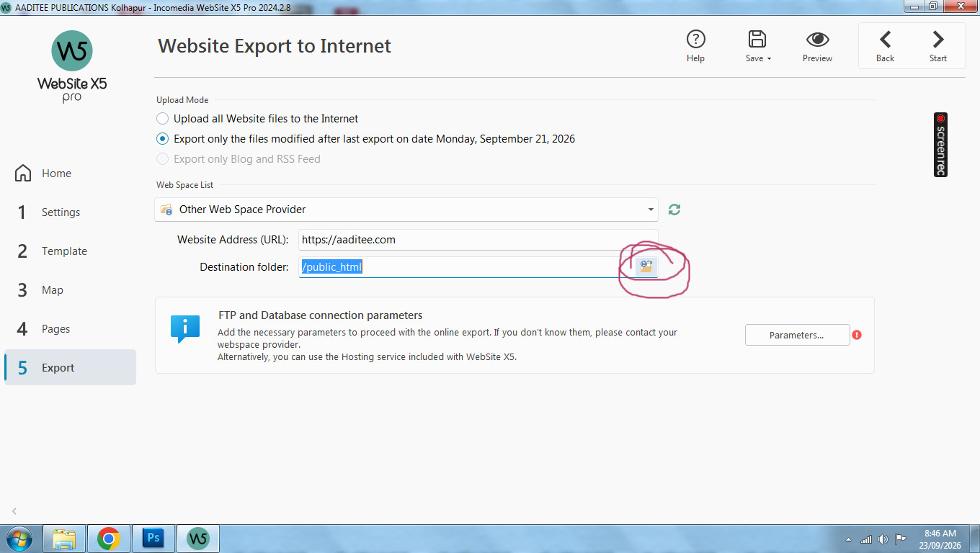Click the Web Space List section label

[x=185, y=185]
